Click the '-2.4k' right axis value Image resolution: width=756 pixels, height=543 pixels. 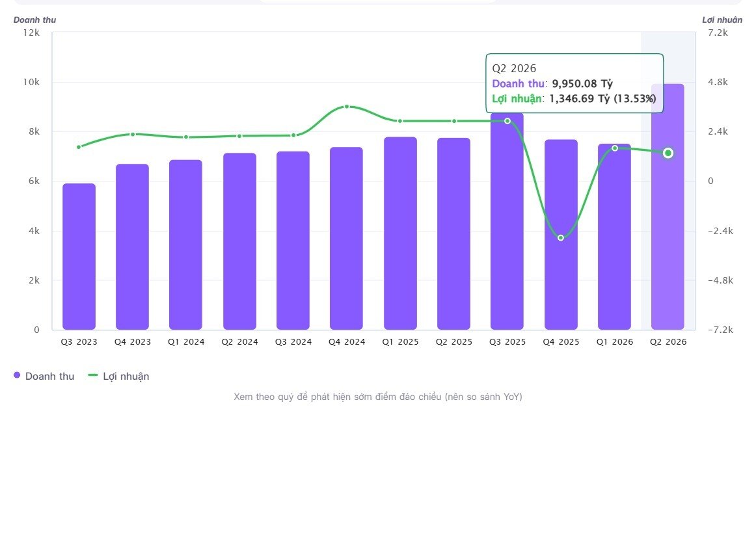click(720, 231)
